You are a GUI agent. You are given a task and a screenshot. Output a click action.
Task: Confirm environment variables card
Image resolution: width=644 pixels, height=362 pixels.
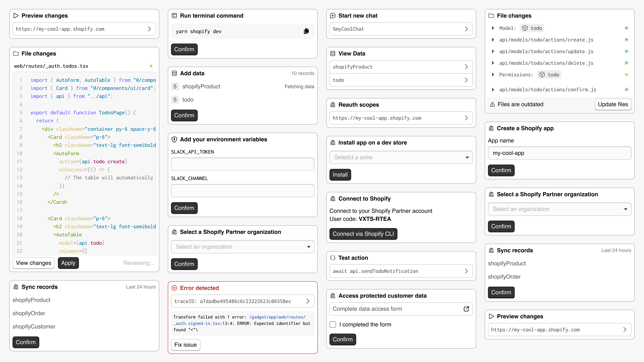point(184,208)
